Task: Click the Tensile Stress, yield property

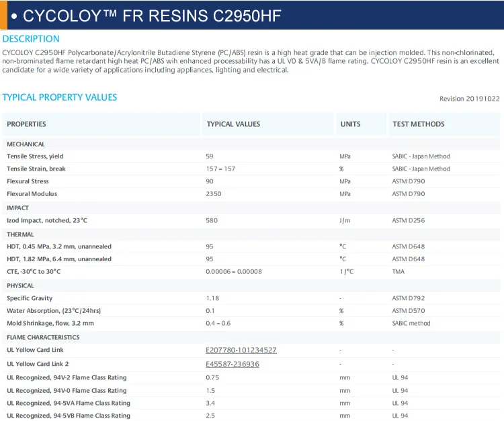Action: (35, 156)
